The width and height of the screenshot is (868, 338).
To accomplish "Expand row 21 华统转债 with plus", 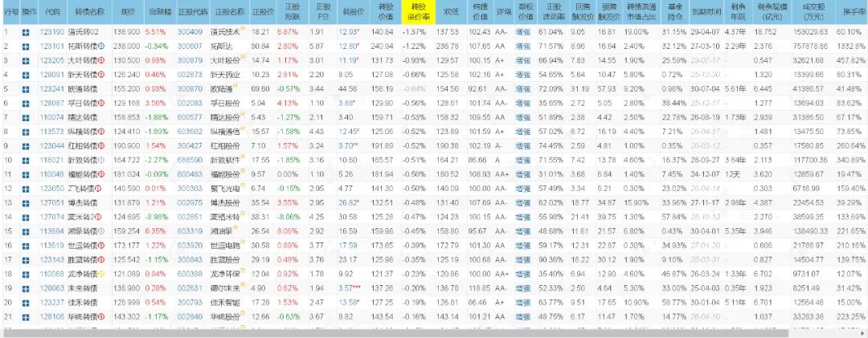I will coord(26,316).
